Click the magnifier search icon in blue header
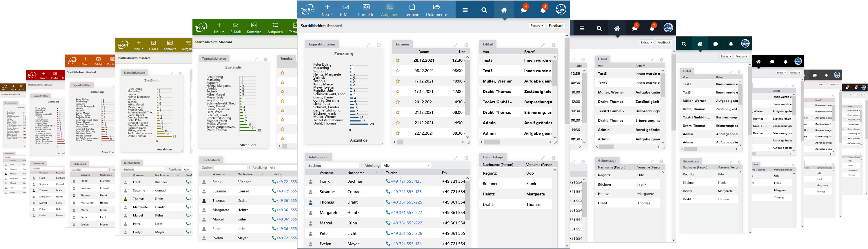This screenshot has height=249, width=868. click(484, 10)
